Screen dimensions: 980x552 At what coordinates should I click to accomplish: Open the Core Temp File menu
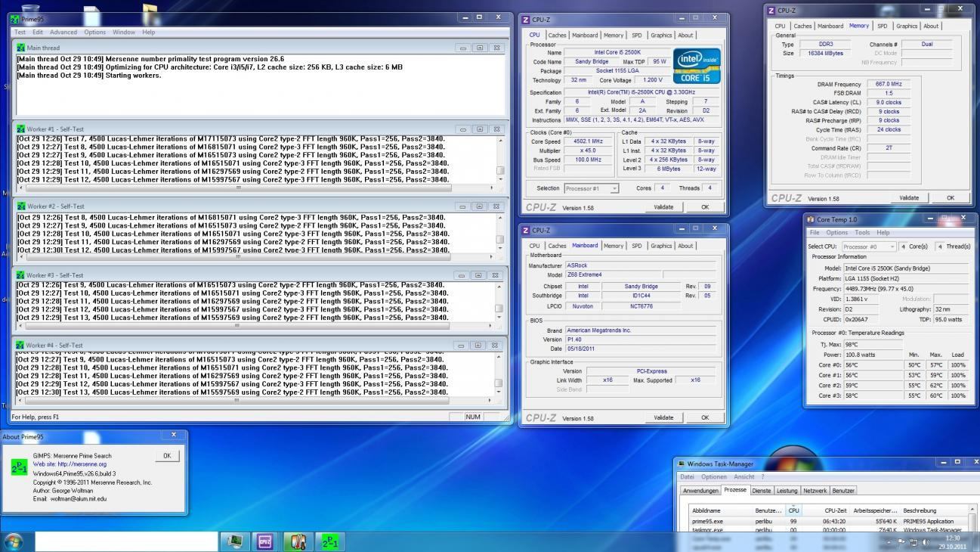click(815, 232)
